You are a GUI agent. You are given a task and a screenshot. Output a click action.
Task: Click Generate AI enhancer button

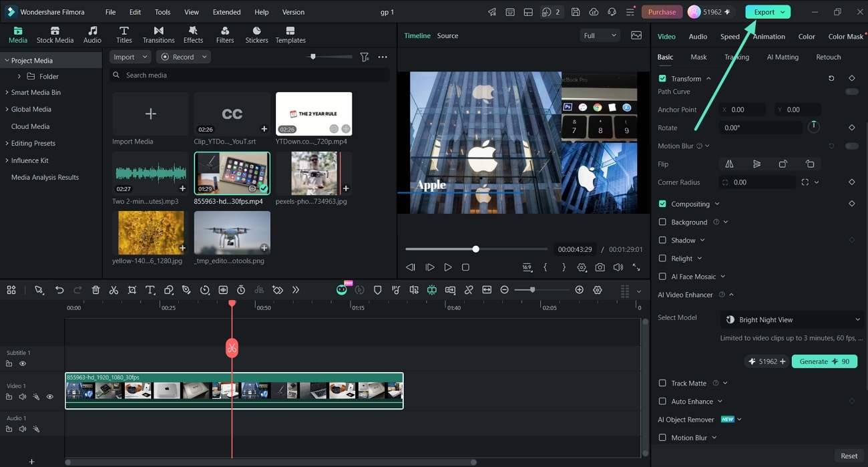coord(825,361)
